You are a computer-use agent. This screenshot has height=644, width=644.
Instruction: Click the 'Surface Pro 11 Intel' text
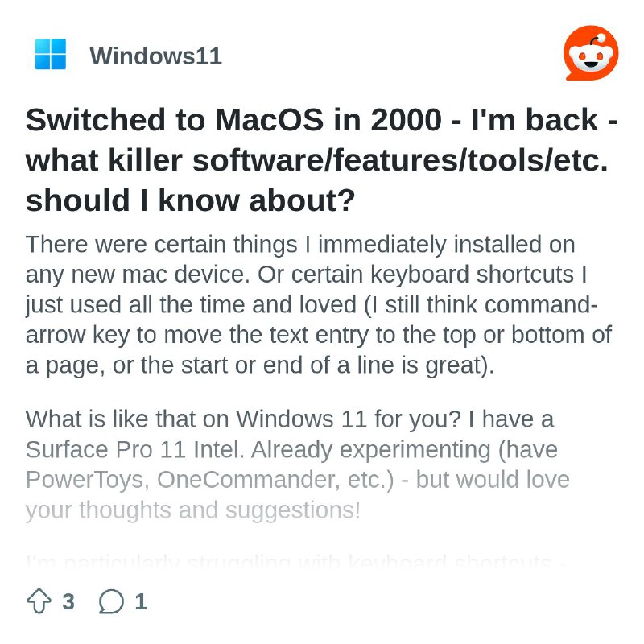click(x=135, y=449)
